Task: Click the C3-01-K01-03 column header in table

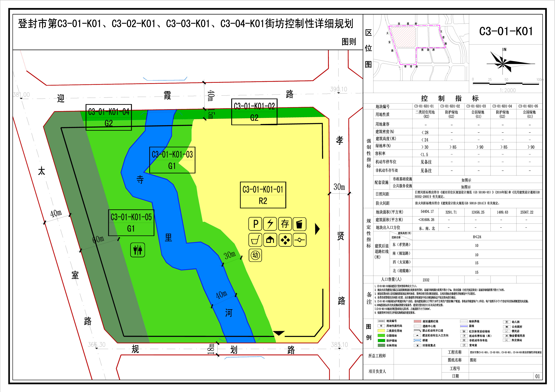Action: point(476,106)
